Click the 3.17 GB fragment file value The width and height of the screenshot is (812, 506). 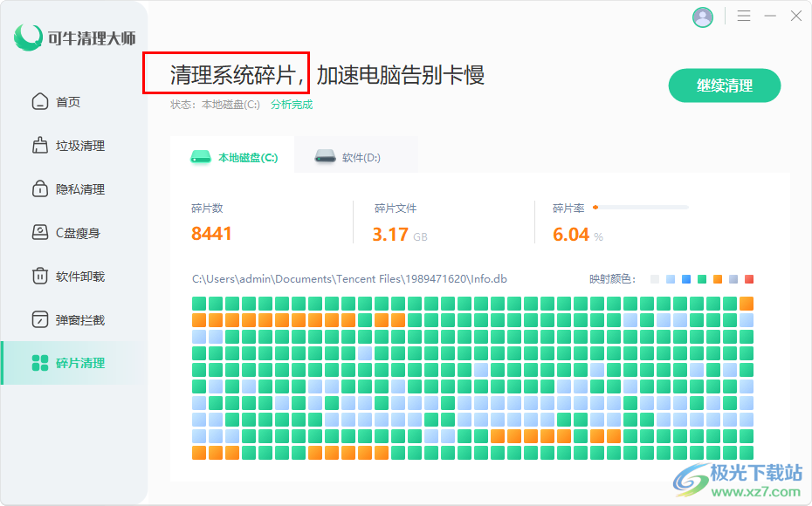400,235
